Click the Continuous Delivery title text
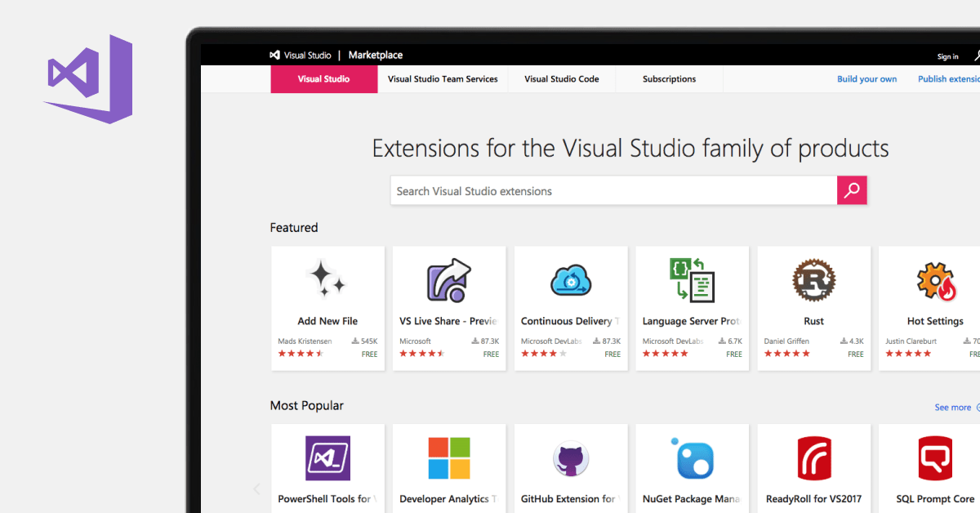The height and width of the screenshot is (513, 980). point(570,321)
